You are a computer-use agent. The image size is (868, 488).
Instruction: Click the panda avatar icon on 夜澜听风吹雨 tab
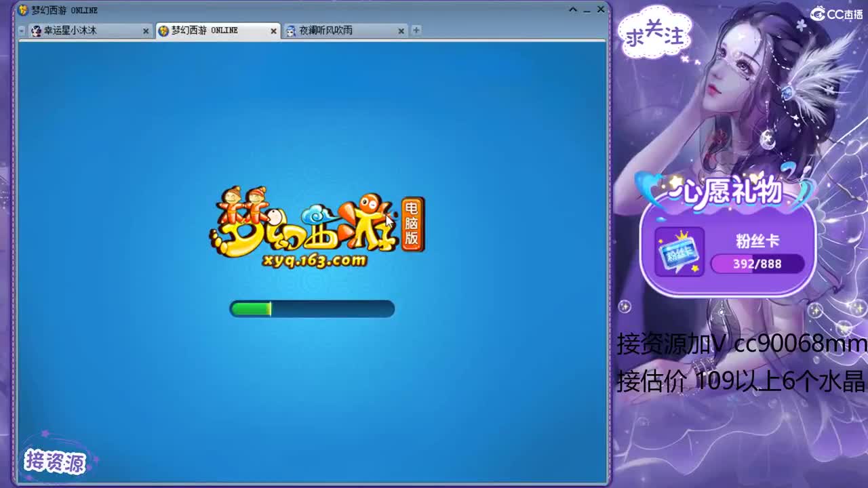[290, 30]
